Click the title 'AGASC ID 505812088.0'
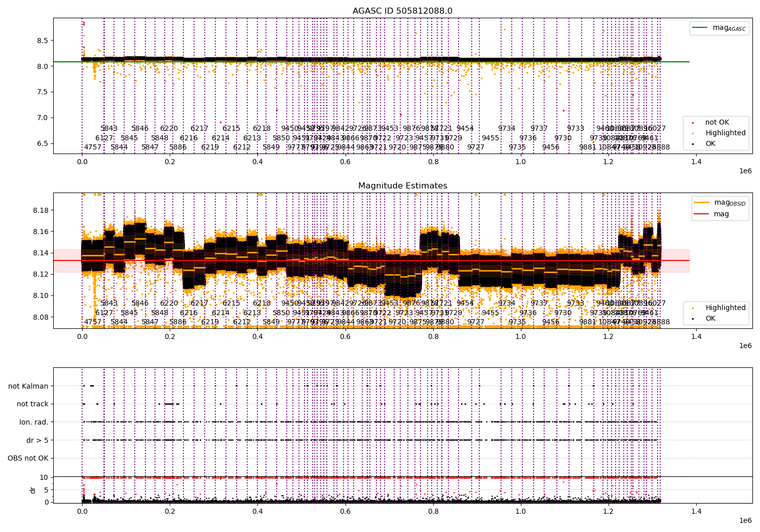Viewport: 760px width, 532px height. click(402, 11)
